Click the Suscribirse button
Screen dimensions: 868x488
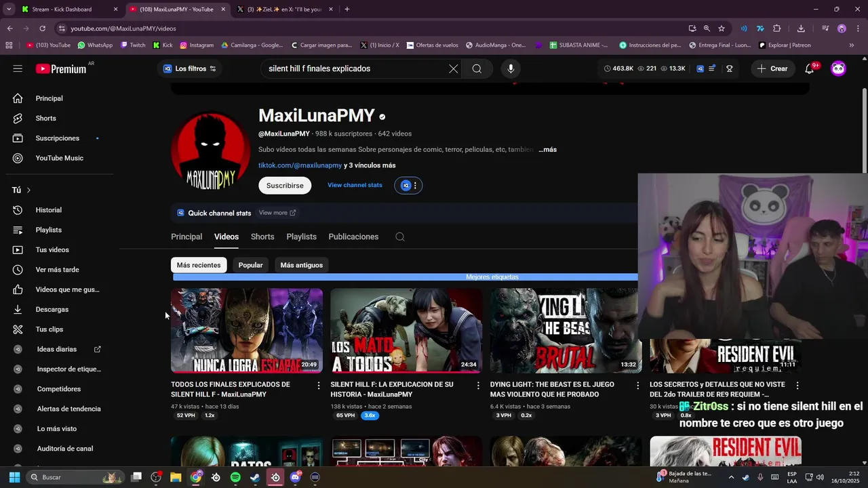[285, 185]
